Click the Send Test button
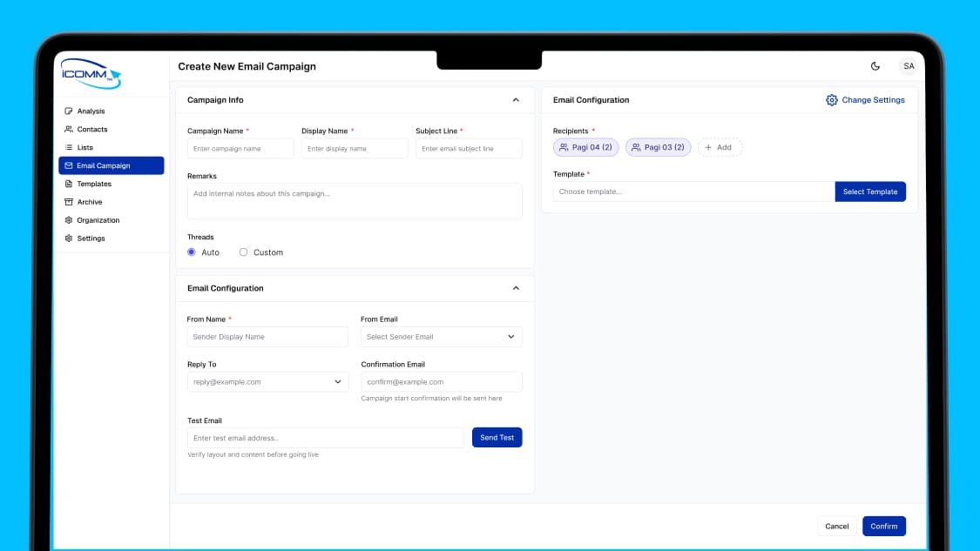 497,437
